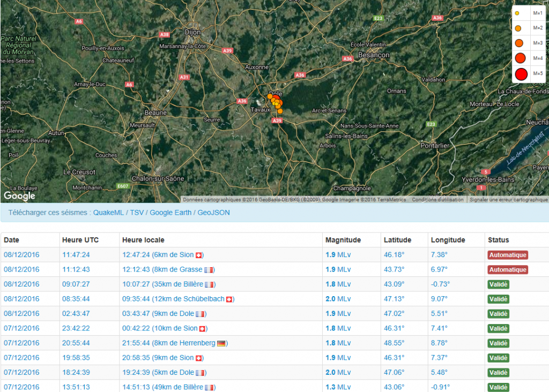
Task: Click the M=1 yellow legend circle
Action: (517, 13)
